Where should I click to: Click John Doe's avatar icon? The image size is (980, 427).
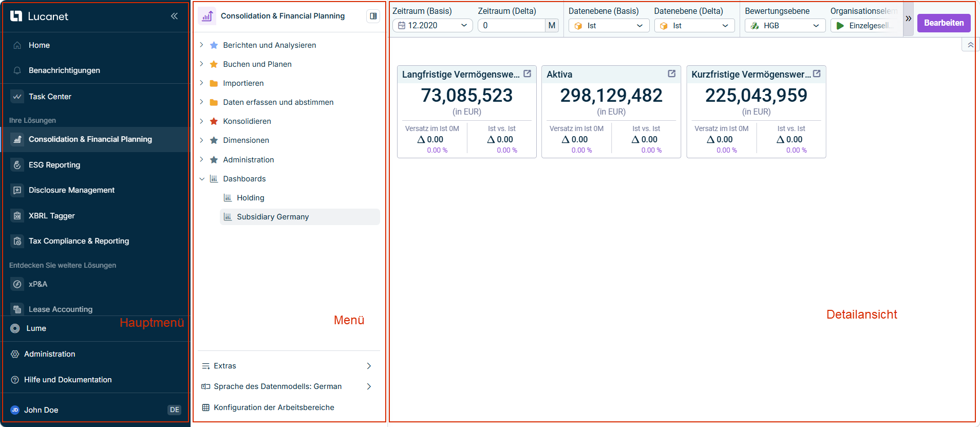pos(15,410)
